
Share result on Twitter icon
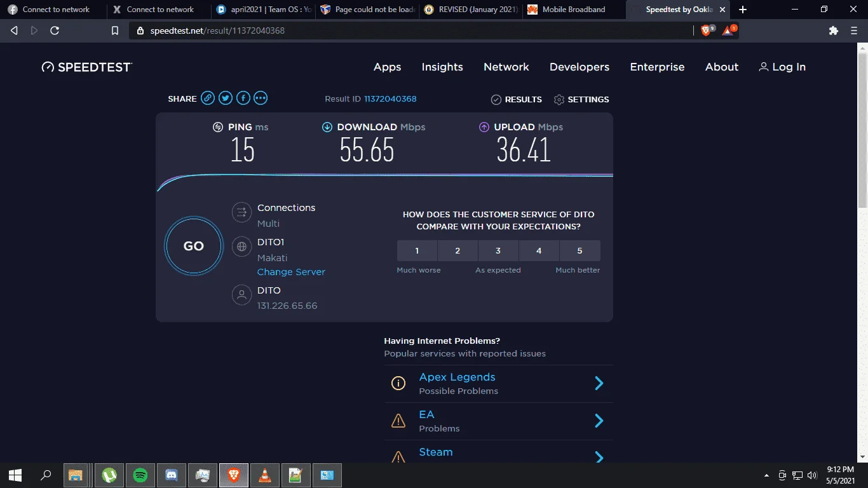(226, 98)
